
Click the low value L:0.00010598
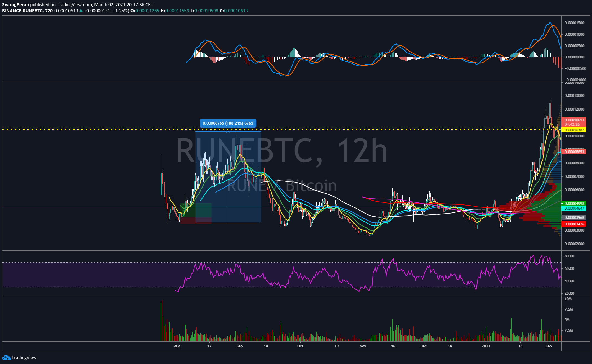tap(204, 11)
